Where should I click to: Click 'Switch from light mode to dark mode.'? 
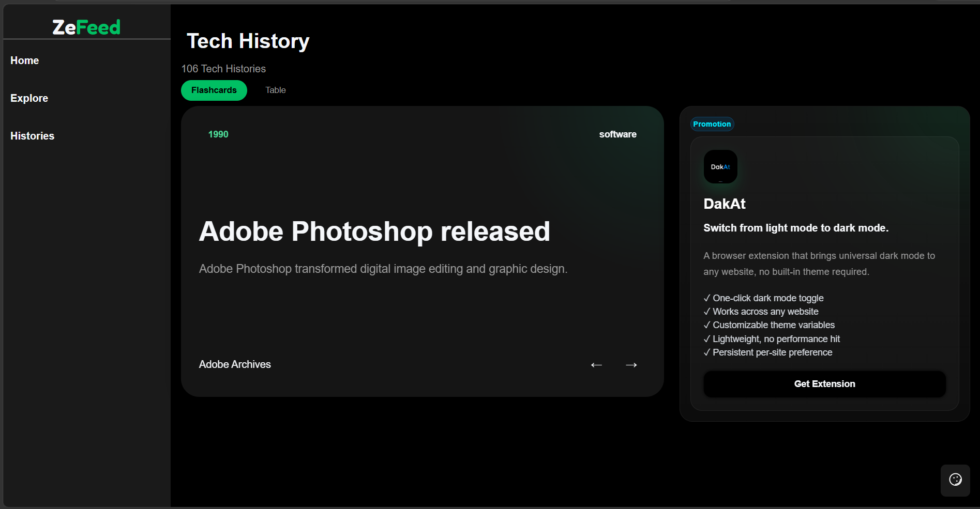click(796, 228)
